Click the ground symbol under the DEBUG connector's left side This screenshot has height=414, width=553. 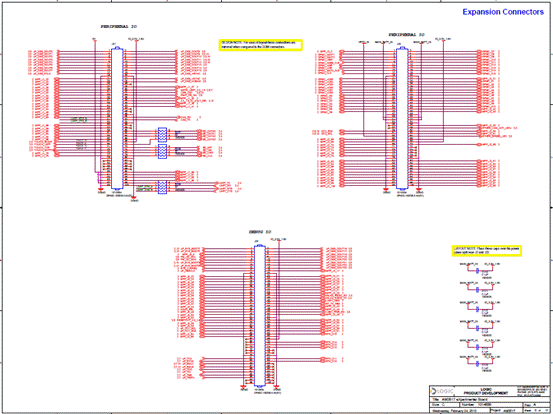pyautogui.click(x=243, y=388)
